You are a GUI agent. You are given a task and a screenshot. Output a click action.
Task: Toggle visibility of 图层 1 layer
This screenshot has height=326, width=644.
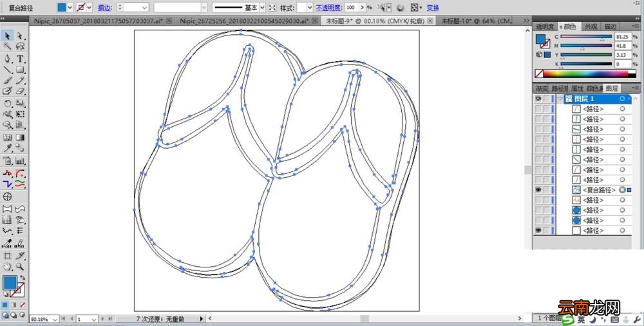pyautogui.click(x=538, y=99)
